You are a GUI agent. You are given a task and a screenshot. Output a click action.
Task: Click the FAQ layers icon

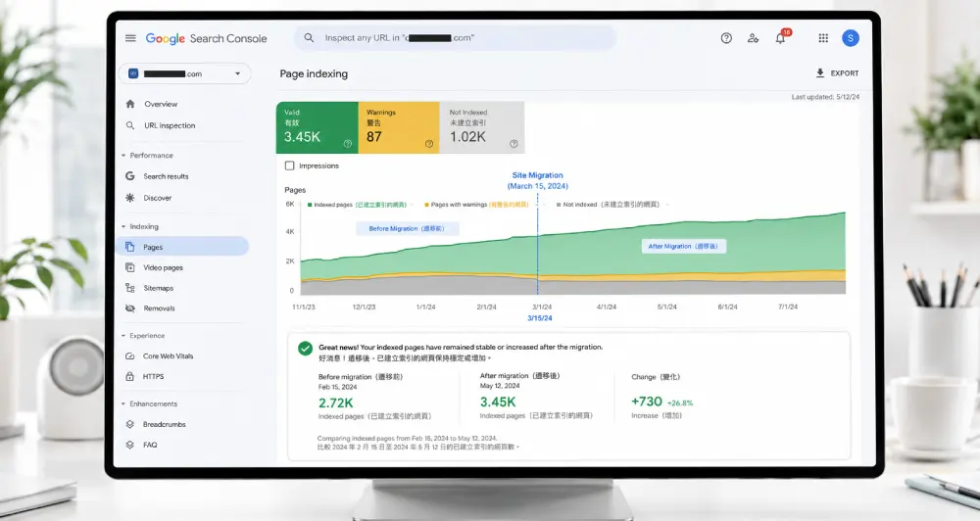click(x=130, y=445)
